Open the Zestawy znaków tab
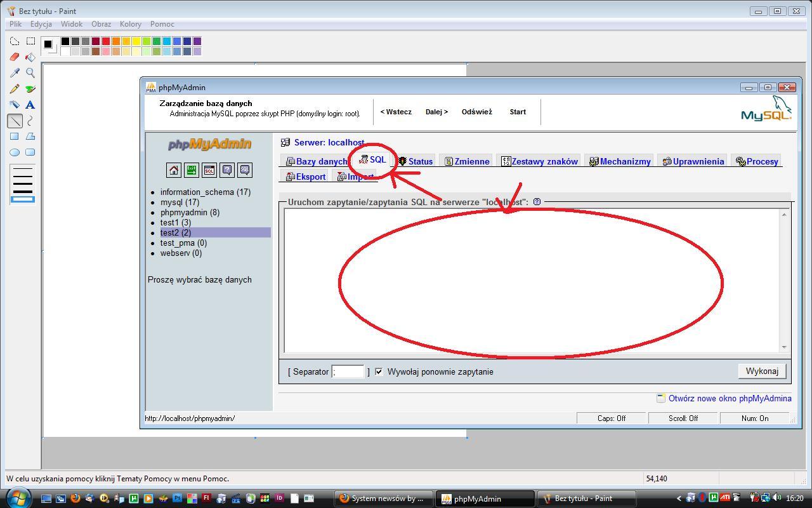Image resolution: width=812 pixels, height=508 pixels. (539, 161)
